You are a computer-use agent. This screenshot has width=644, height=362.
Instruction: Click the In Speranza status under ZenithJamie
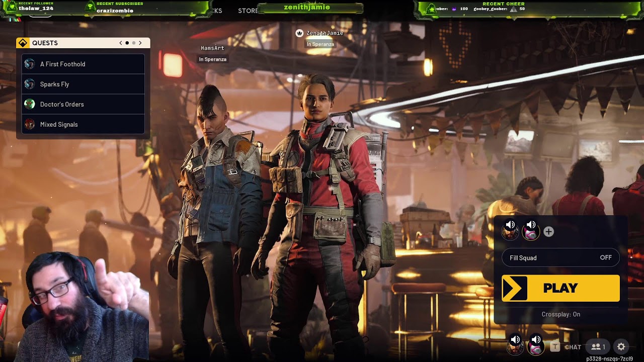coord(320,44)
